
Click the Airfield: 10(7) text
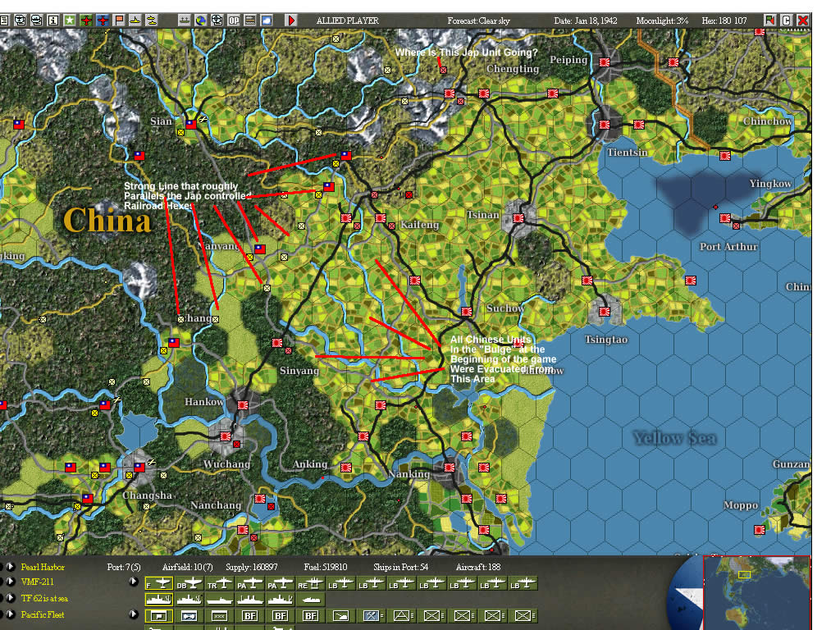point(188,567)
